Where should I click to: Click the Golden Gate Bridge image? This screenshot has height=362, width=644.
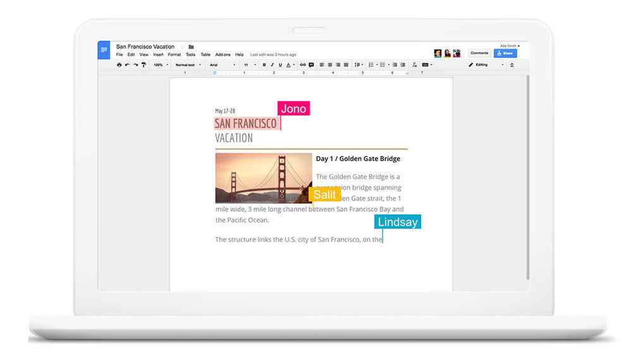pyautogui.click(x=263, y=178)
